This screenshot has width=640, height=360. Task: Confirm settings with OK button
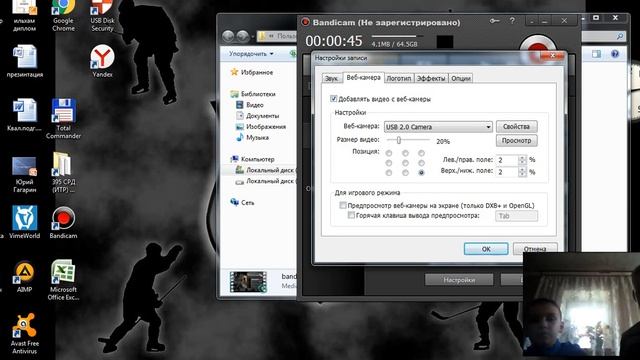coord(486,249)
